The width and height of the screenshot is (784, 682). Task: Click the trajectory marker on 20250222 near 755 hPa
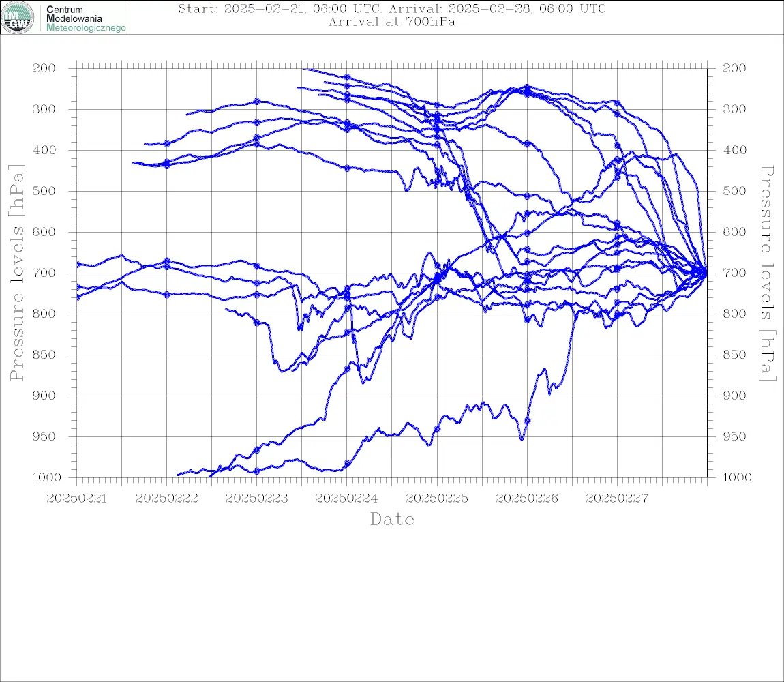[x=167, y=295]
